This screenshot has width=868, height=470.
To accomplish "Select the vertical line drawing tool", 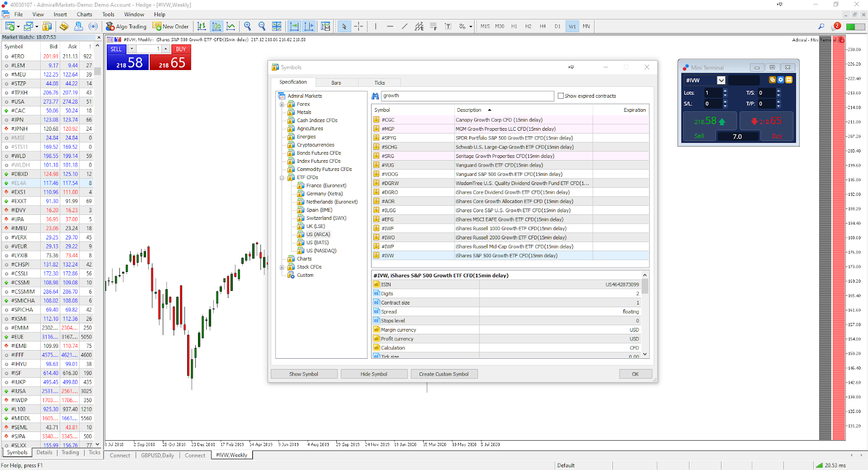I will tap(375, 26).
